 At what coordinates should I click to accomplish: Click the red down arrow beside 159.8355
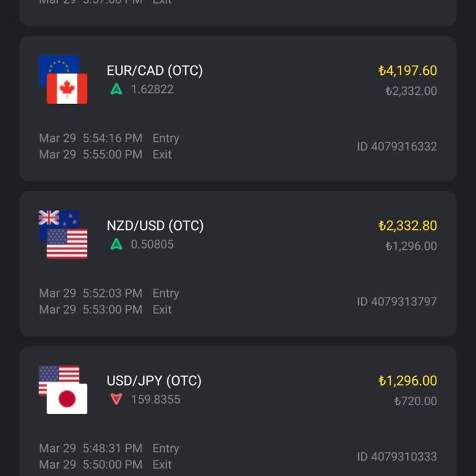coord(116,399)
